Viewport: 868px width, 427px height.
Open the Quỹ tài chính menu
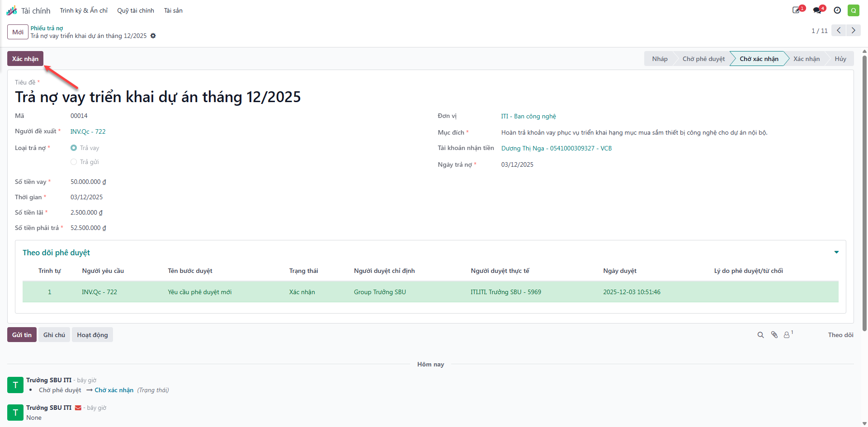point(136,10)
